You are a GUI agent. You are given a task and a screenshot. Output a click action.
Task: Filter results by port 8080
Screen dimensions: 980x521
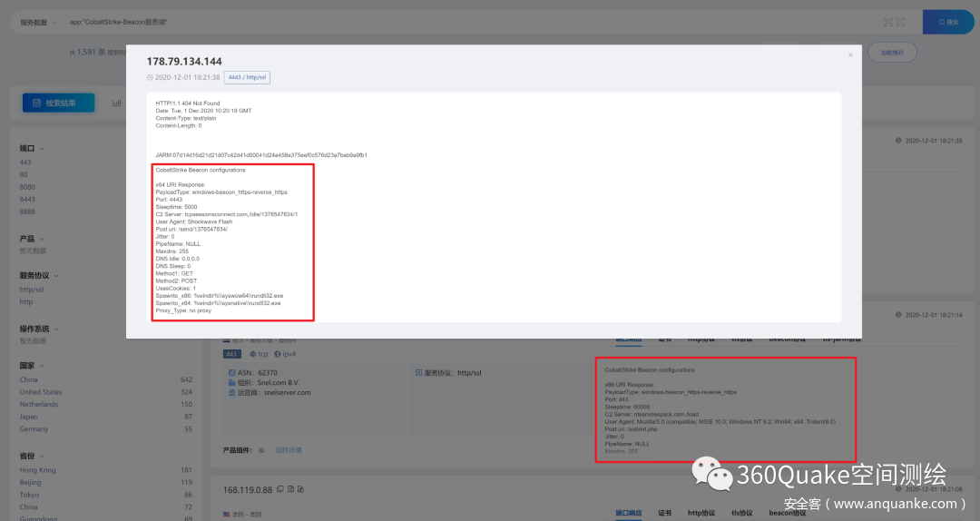[x=27, y=187]
